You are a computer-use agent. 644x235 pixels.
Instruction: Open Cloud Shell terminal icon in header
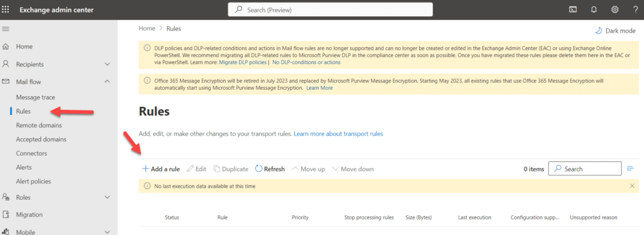[x=572, y=10]
